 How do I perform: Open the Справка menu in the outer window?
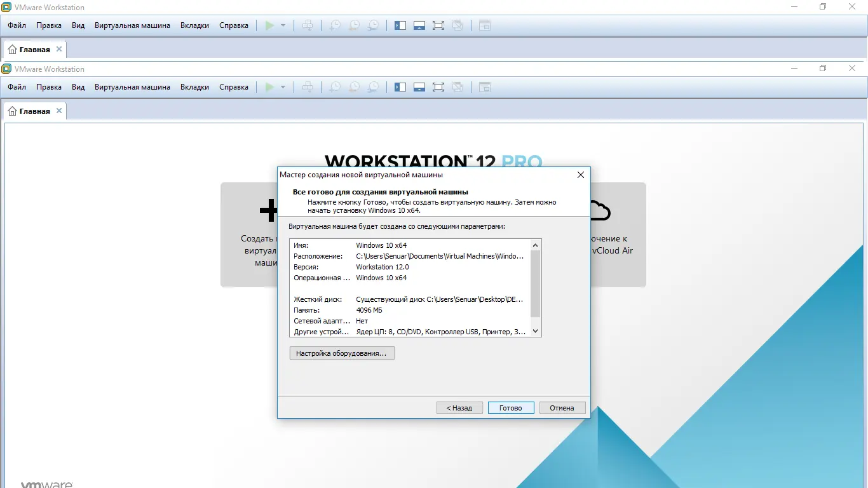234,25
